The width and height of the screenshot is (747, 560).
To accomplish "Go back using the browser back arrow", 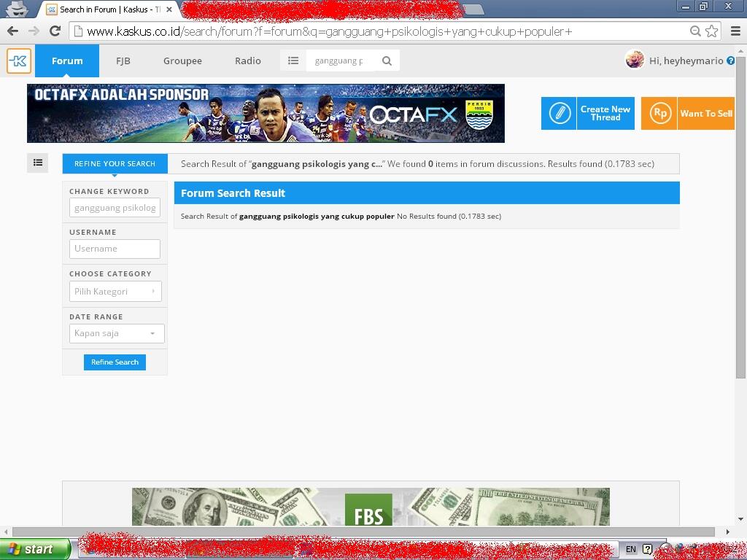I will 13,31.
